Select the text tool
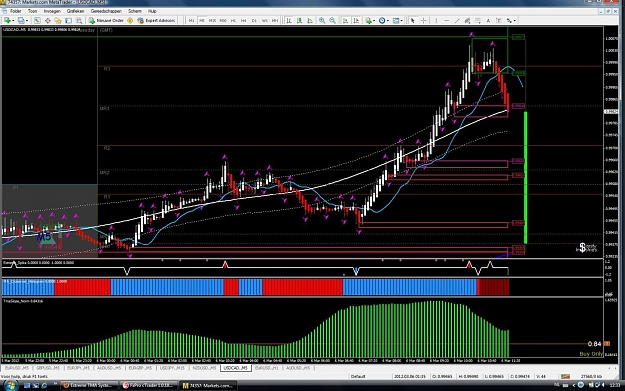625x391 pixels. [x=488, y=20]
